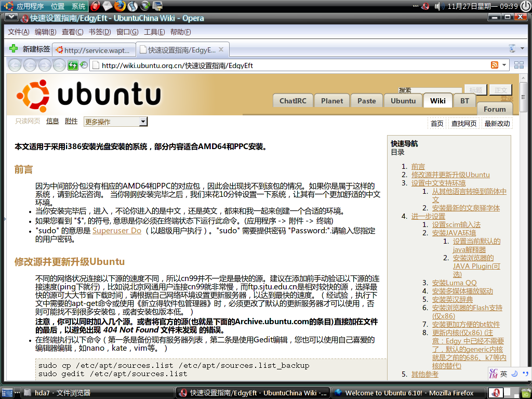Open the 查看(C) menu
This screenshot has height=399, width=532.
coord(73,32)
